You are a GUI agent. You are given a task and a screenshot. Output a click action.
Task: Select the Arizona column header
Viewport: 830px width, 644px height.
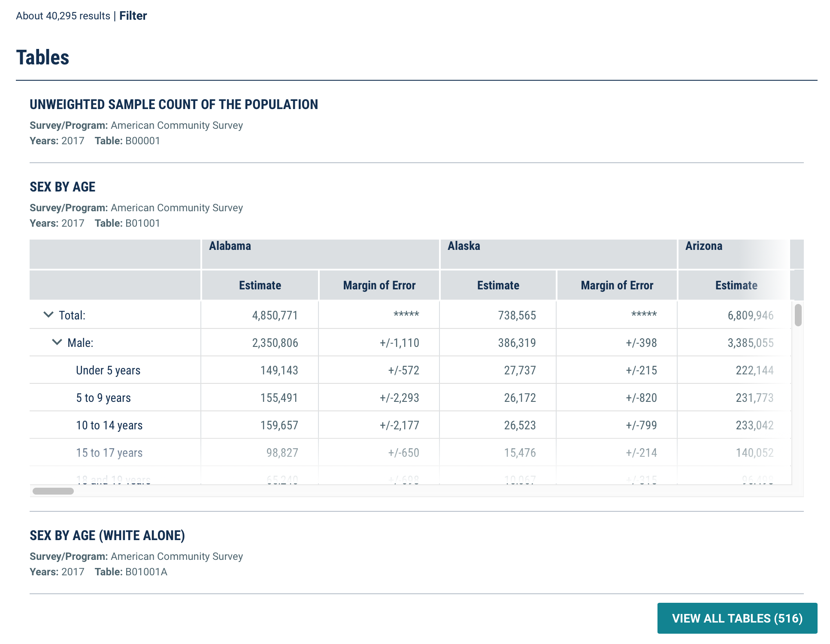(703, 246)
